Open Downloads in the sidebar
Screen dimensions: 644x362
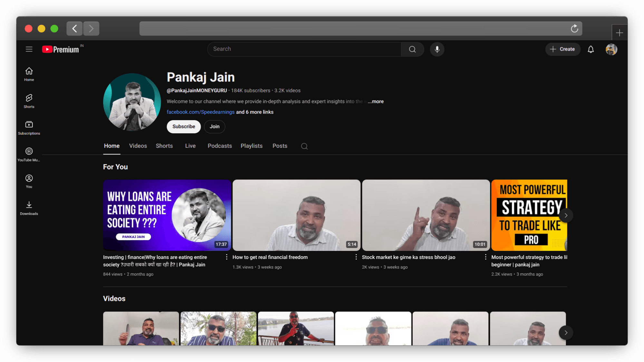29,208
